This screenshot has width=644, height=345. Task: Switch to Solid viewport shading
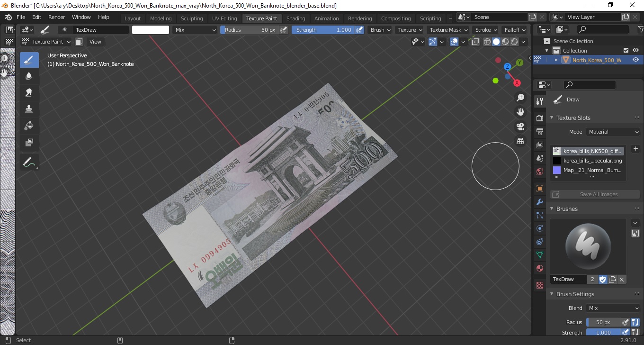coord(496,42)
